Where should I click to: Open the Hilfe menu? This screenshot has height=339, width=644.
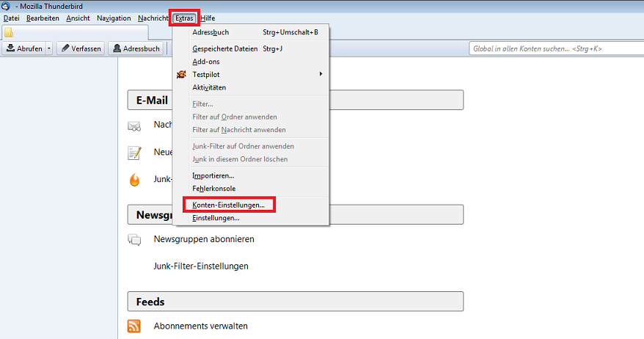click(x=208, y=18)
